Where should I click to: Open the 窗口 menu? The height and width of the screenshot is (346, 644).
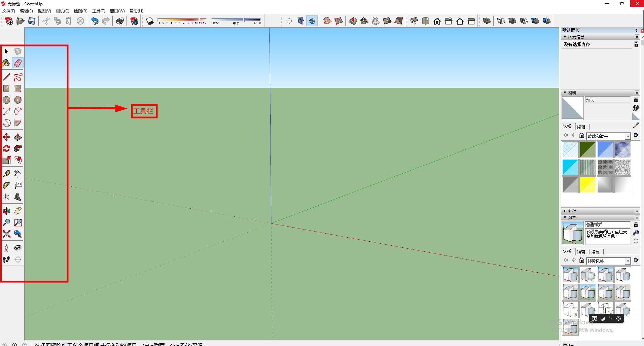tap(117, 11)
